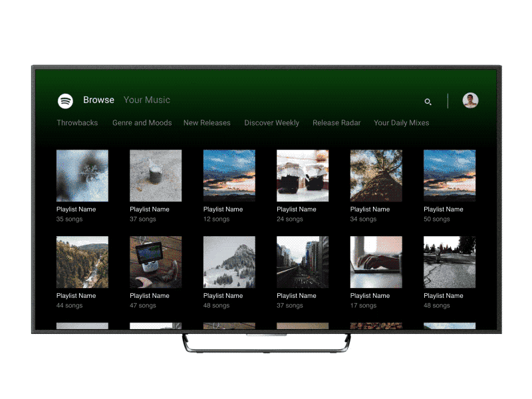Image resolution: width=532 pixels, height=399 pixels.
Task: Open the snowy mountain playlist cover, third in the second row
Action: (x=229, y=262)
